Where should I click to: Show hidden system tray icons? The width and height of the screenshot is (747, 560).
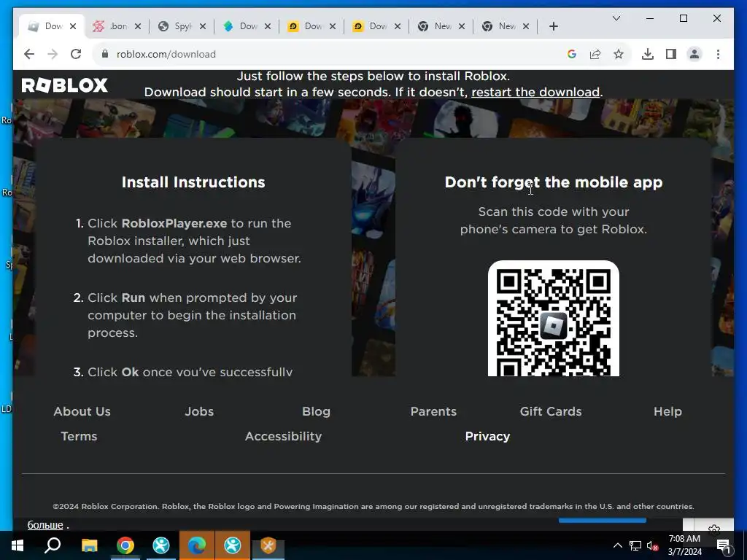[x=617, y=545]
